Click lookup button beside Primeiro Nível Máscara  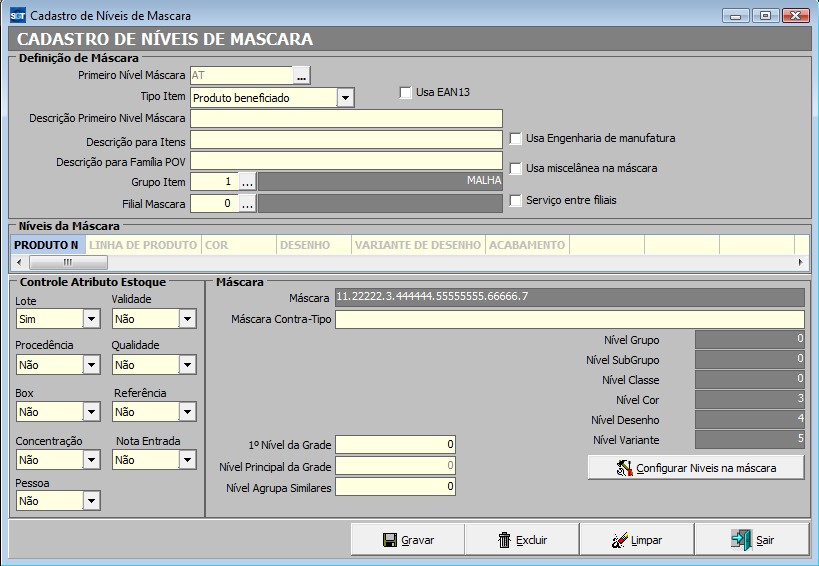[x=302, y=75]
